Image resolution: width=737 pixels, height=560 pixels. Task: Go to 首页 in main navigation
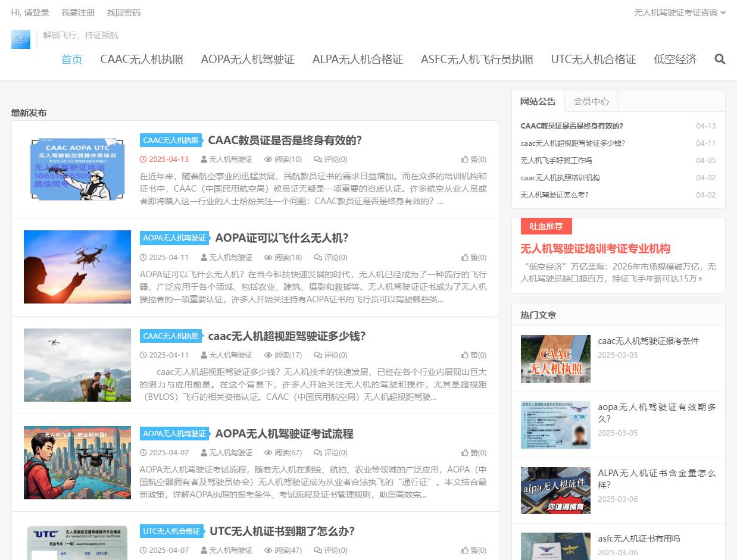click(x=72, y=59)
